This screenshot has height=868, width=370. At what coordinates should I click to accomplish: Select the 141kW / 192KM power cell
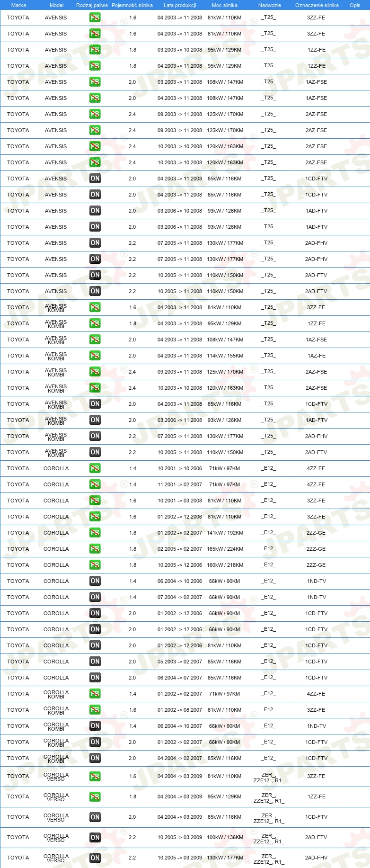[x=225, y=533]
